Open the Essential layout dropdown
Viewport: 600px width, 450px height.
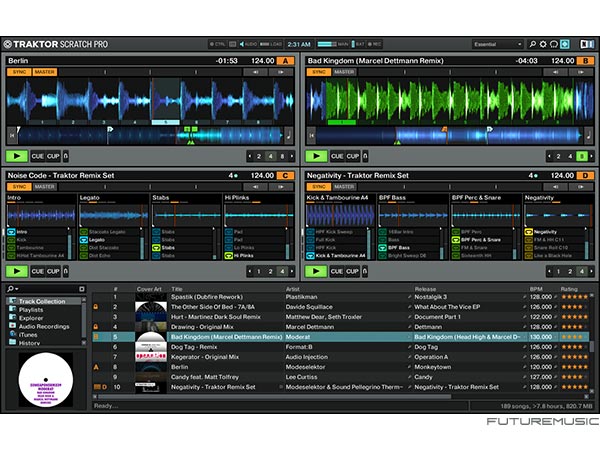(497, 44)
